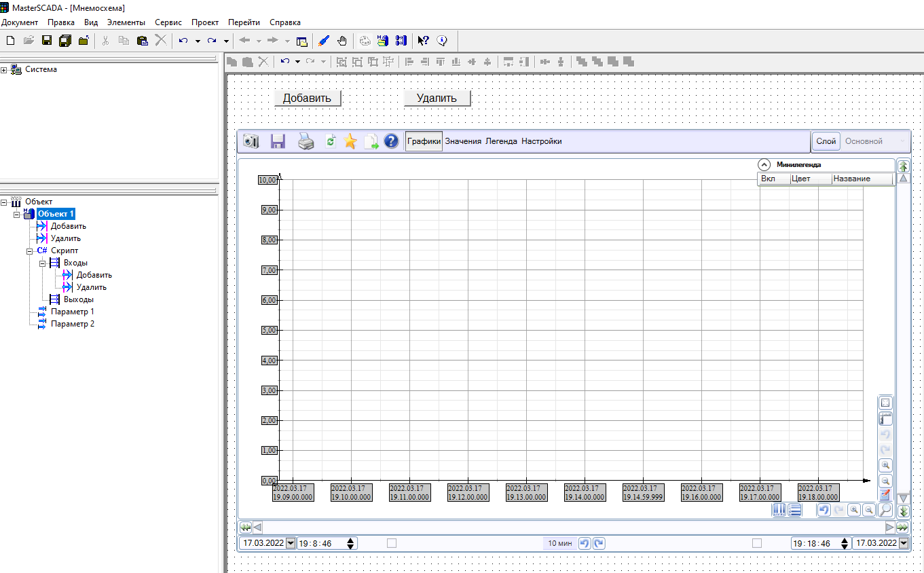Click the printer icon in the trend toolbar

[306, 141]
